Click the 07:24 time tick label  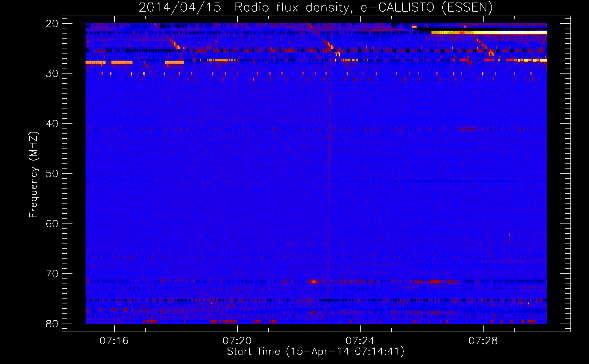(360, 341)
